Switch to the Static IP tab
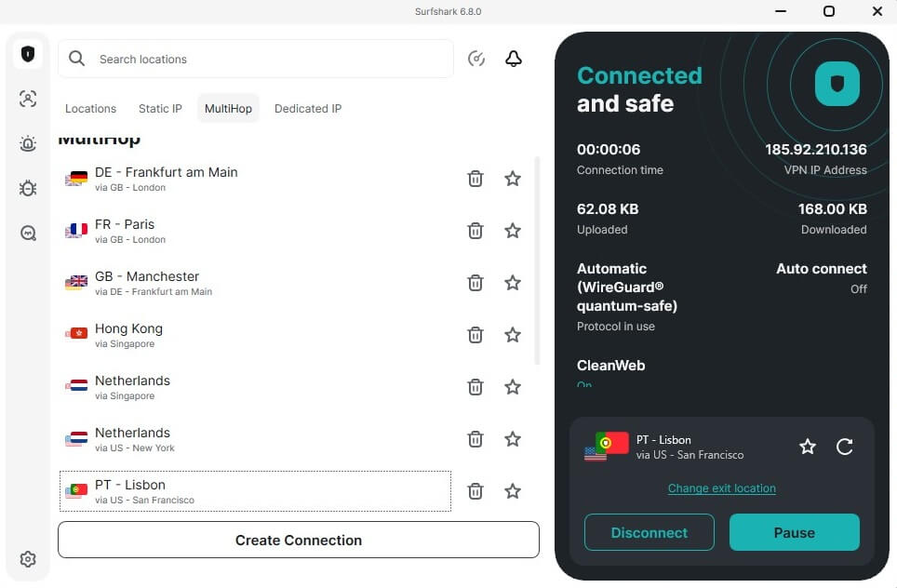 [160, 109]
